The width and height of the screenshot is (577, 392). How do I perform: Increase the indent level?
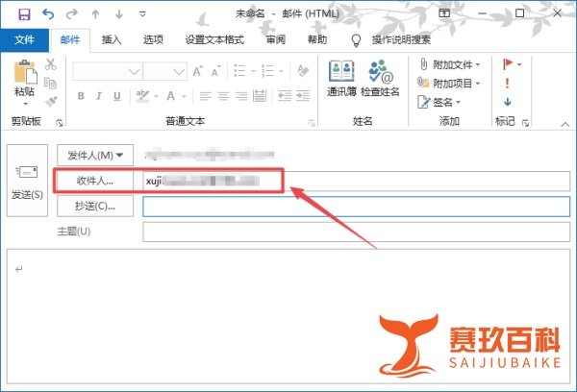click(303, 96)
